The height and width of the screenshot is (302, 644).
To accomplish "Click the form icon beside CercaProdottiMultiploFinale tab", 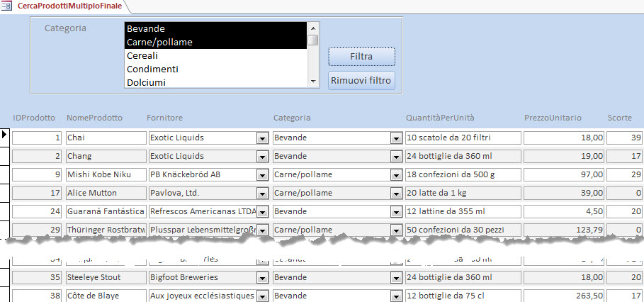I will [x=6, y=6].
